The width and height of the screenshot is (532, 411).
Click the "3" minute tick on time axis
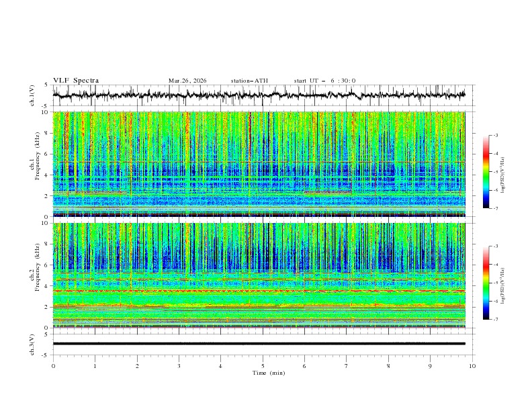coord(179,366)
